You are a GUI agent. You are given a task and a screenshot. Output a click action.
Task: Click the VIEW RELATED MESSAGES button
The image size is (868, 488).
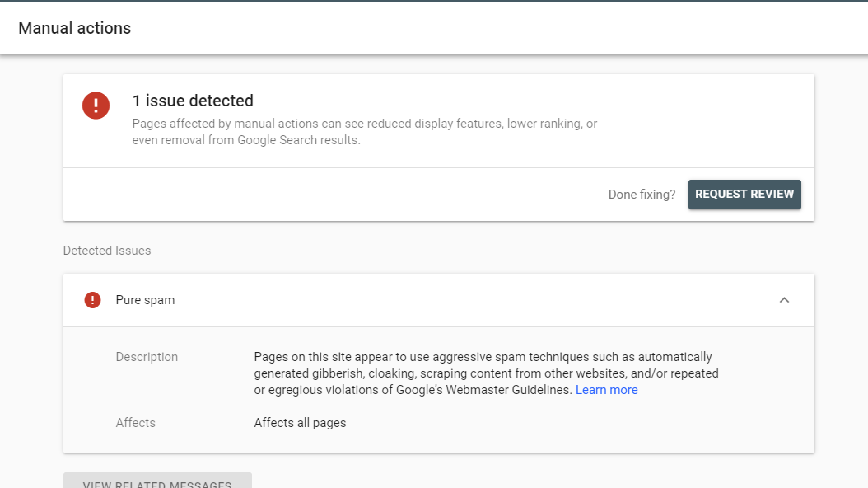point(157,481)
